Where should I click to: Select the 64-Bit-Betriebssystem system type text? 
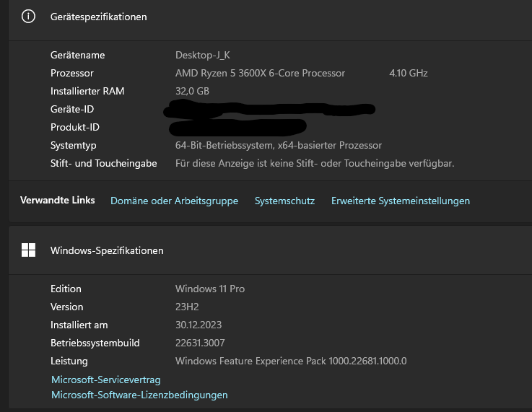278,145
